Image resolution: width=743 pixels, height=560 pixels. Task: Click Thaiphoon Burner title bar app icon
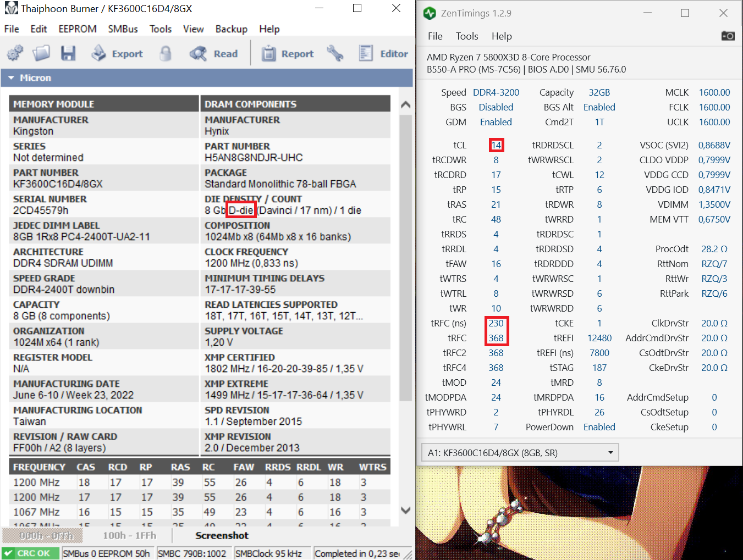[x=10, y=8]
